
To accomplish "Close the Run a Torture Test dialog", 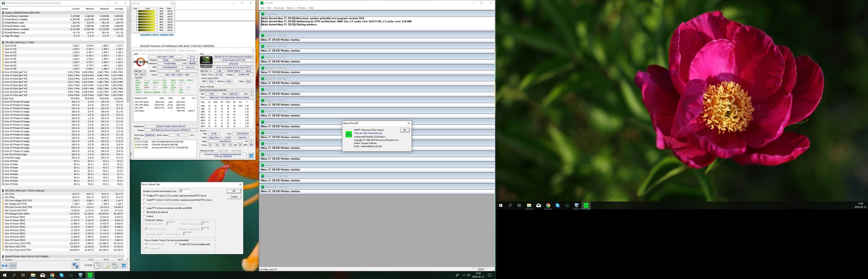I will pos(240,184).
